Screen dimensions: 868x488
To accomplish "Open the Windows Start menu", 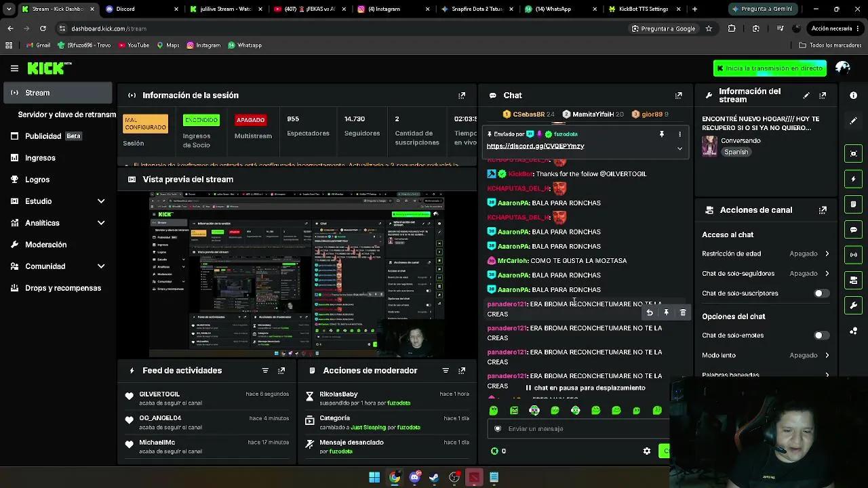I will 374,478.
